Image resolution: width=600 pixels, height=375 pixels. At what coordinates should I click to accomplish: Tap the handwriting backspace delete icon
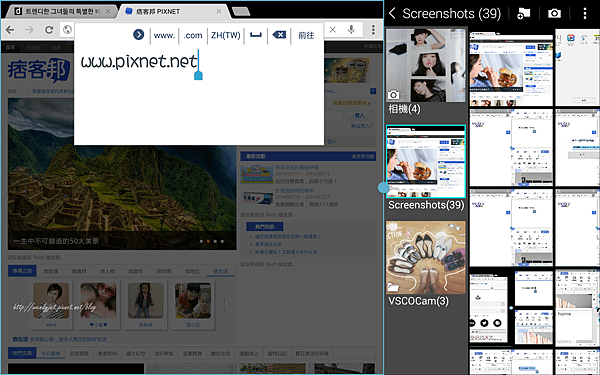coord(279,35)
